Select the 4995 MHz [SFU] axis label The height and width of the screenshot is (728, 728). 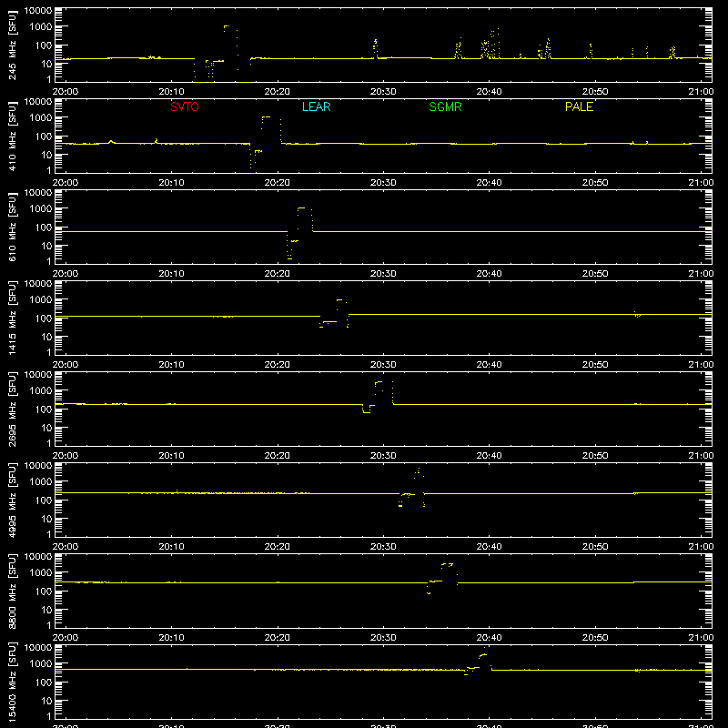click(x=12, y=500)
